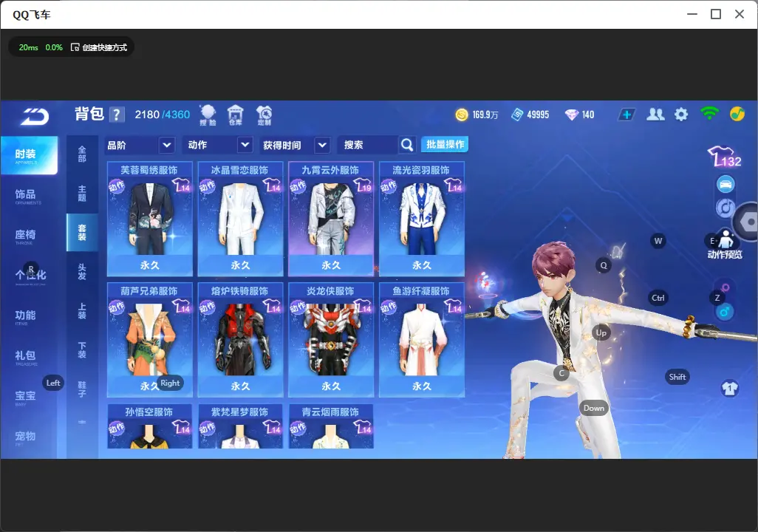Select the 全部 sub-category
Image resolution: width=758 pixels, height=532 pixels.
82,154
